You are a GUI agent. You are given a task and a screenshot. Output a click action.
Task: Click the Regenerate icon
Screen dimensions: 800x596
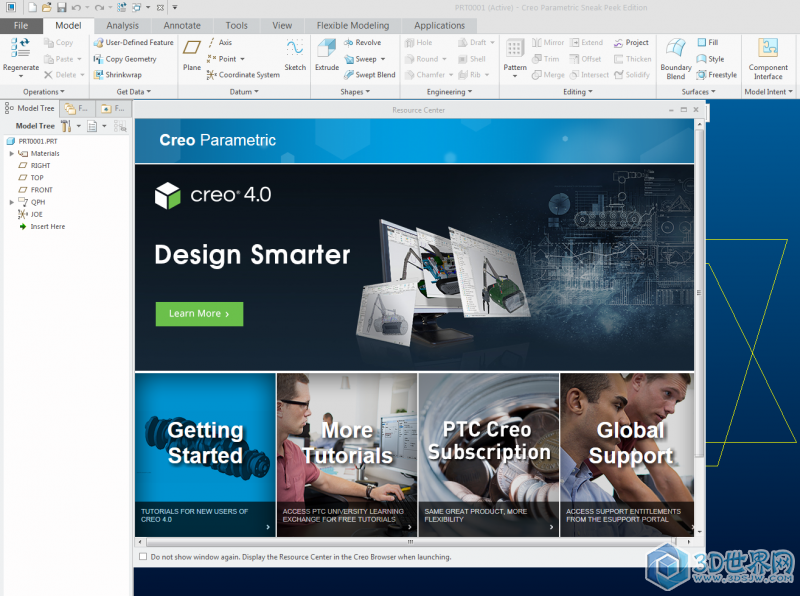click(x=20, y=47)
